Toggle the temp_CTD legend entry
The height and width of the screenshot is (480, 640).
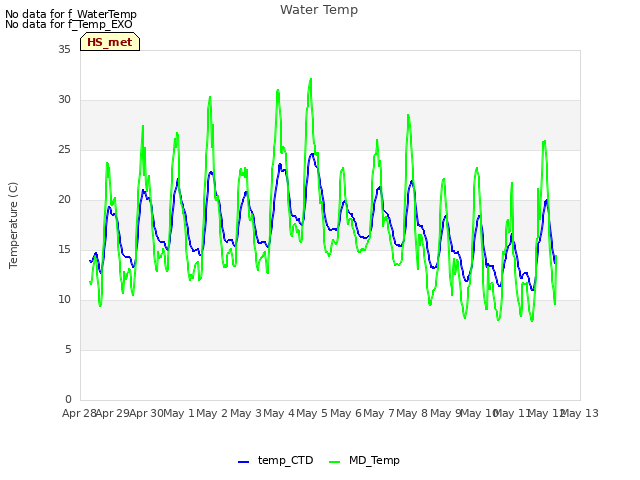[x=276, y=460]
